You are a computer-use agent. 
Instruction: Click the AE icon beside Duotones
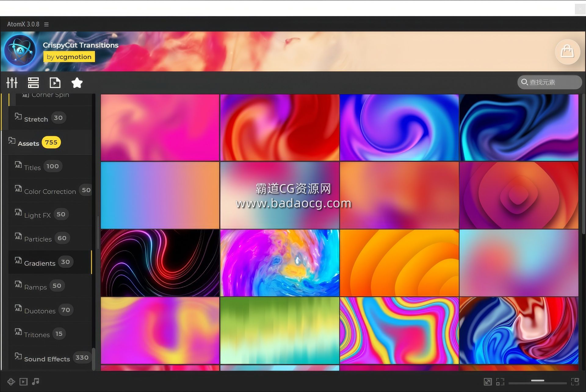[x=18, y=308]
